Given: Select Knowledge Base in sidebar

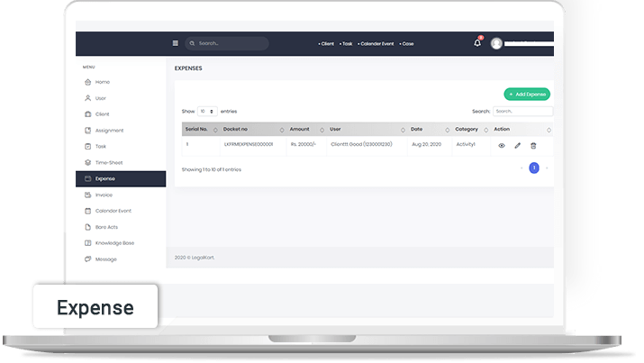Looking at the screenshot, I should (x=114, y=243).
